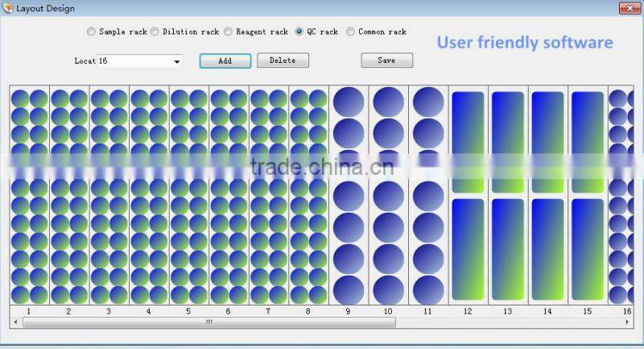Open the Locat 16 dropdown arrow
Screen dimensions: 644x349
click(x=176, y=61)
